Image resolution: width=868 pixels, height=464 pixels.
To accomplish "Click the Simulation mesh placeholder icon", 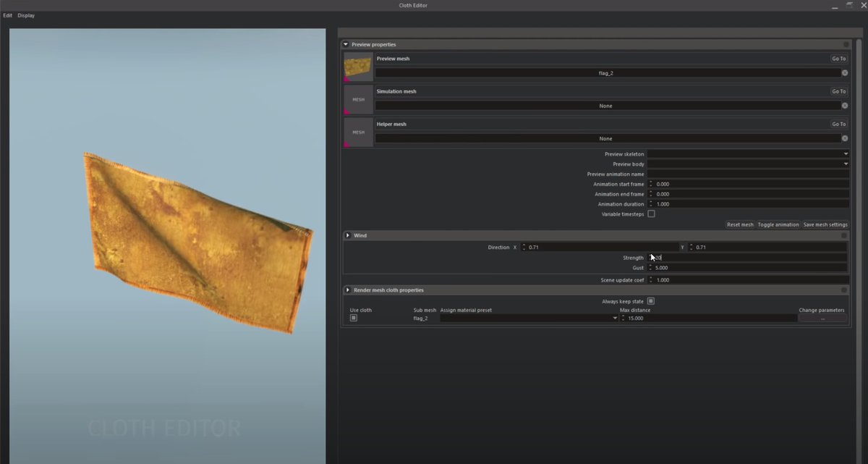I will 358,99.
